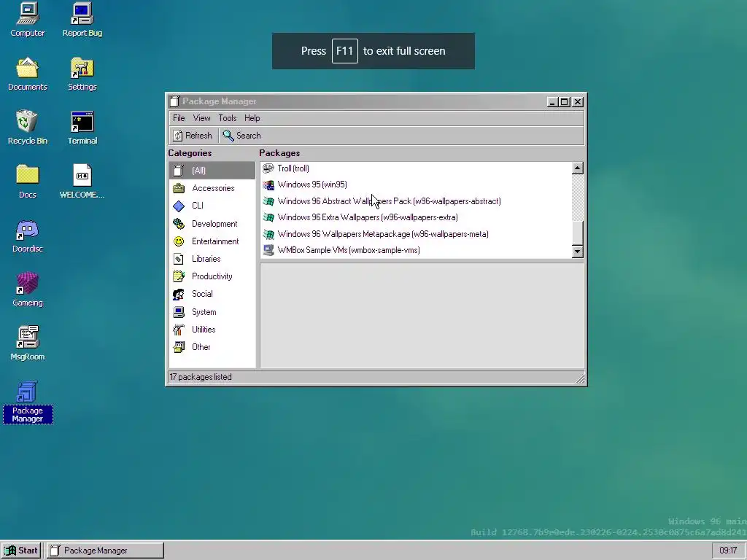747x560 pixels.
Task: Select the Entertainment category label
Action: (215, 241)
